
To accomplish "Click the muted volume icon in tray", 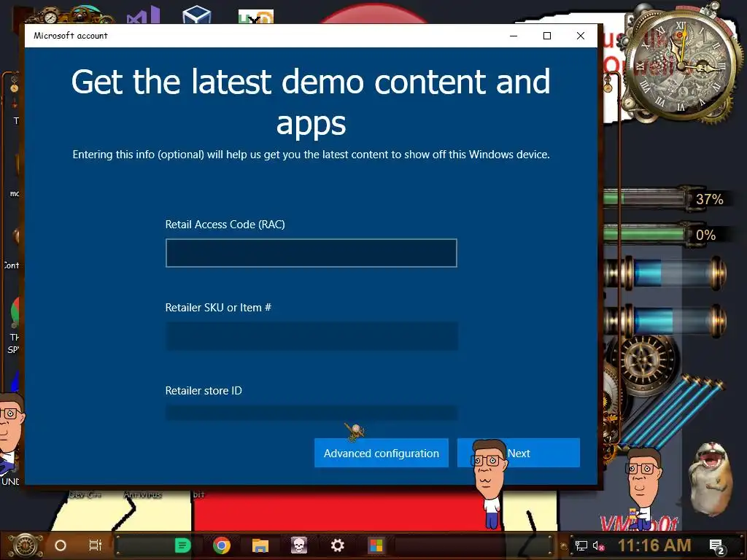I will [x=598, y=545].
